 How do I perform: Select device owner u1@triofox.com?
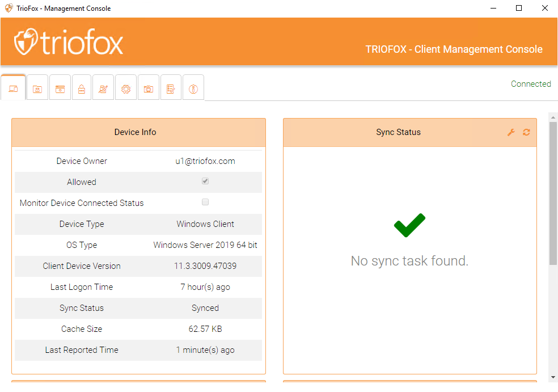point(205,161)
